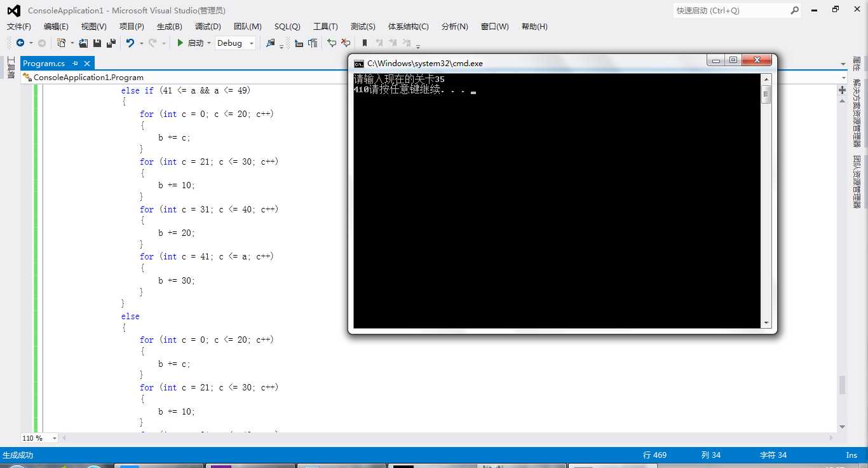Open the 体系结构(C) menu
Viewport: 868px width, 468px height.
click(409, 26)
